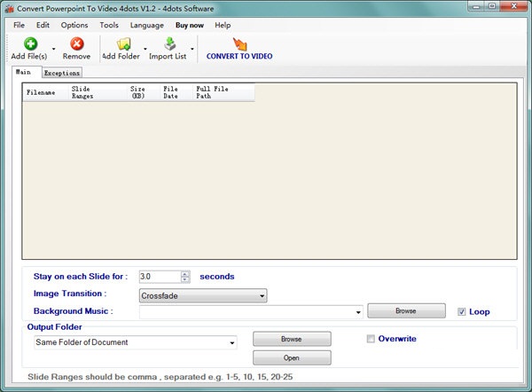Maximize the application window

(492, 6)
